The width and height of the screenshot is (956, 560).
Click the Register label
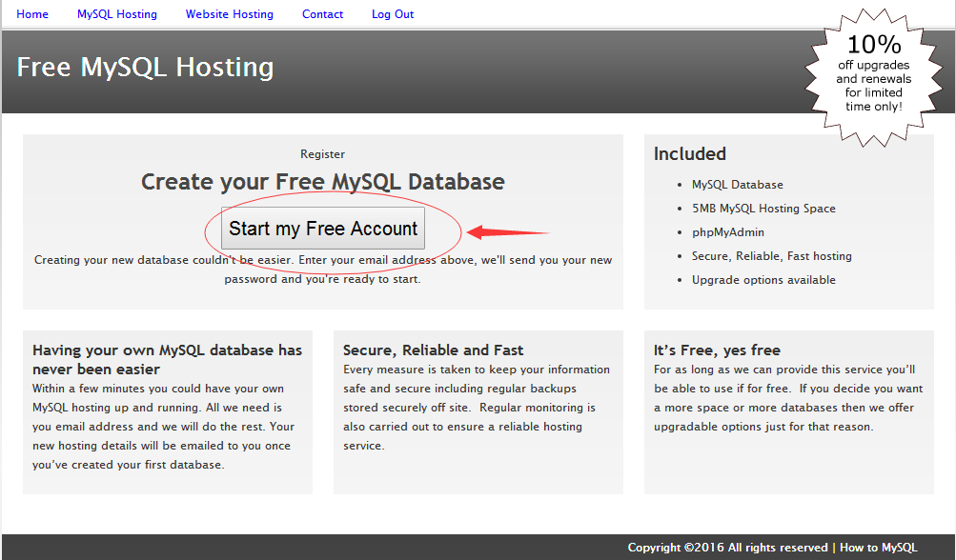coord(322,154)
